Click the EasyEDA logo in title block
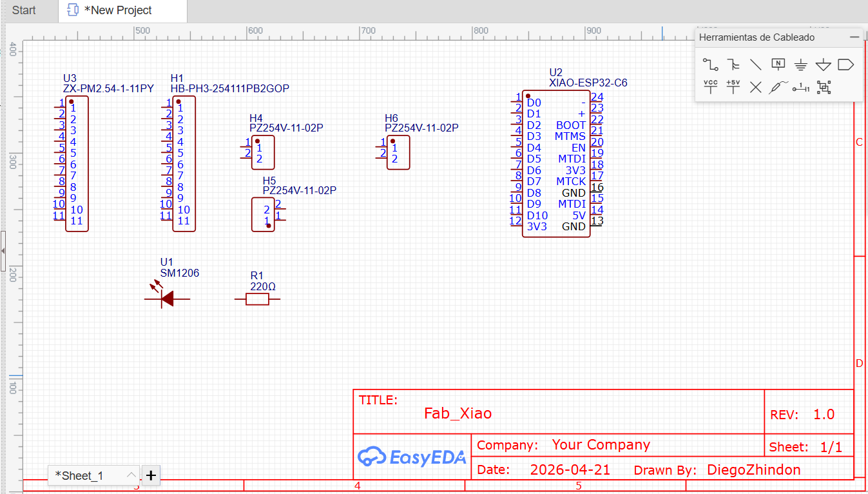868x494 pixels. (412, 457)
